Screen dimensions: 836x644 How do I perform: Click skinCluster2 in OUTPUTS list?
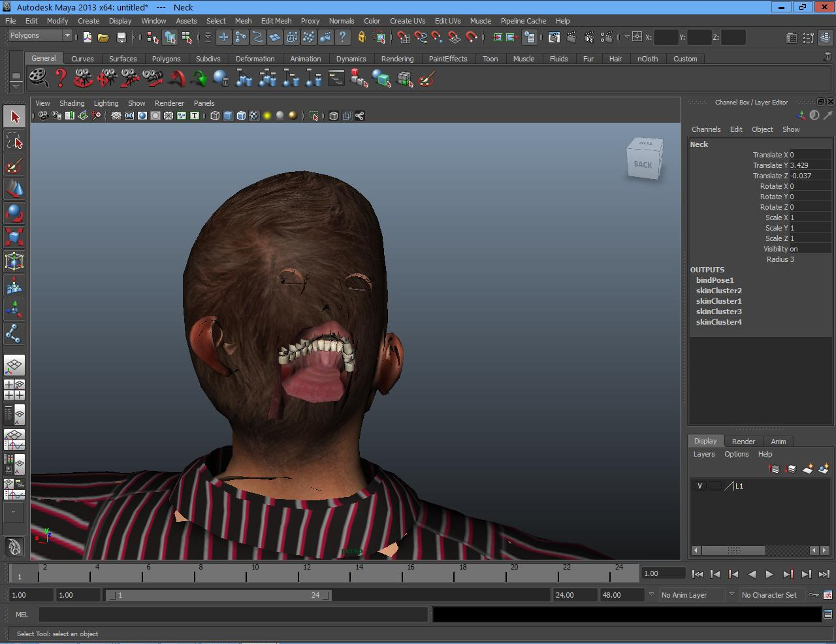(x=718, y=291)
